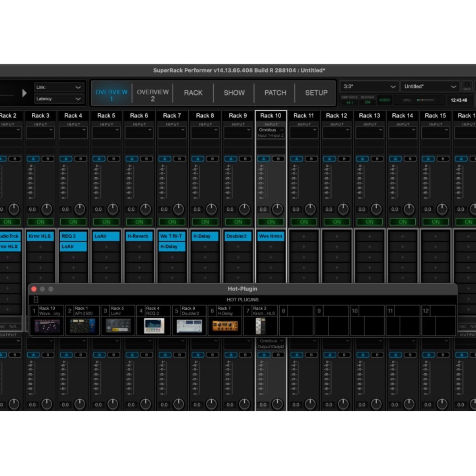Screen dimensions: 476x476
Task: Switch to the OVERVIEW 1 tab
Action: coord(111,94)
